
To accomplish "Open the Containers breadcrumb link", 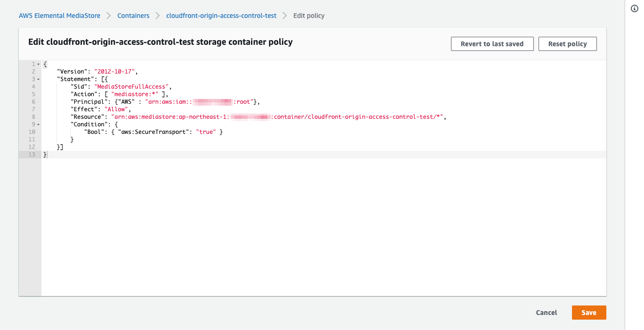I will tap(133, 16).
